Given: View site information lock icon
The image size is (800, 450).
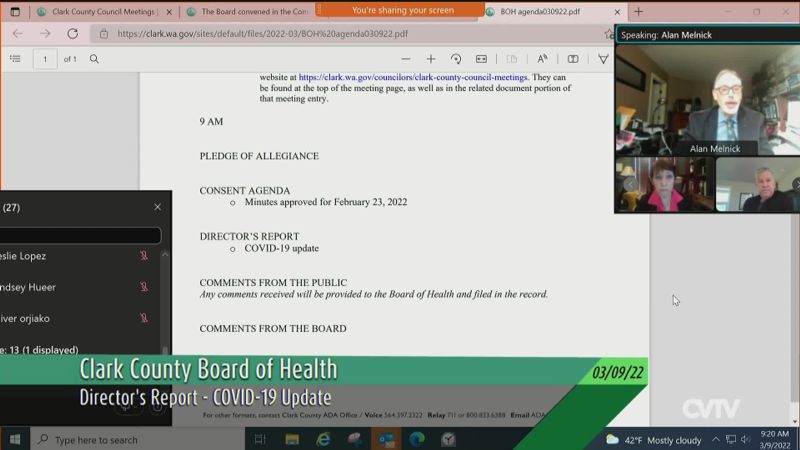Looking at the screenshot, I should coord(104,34).
